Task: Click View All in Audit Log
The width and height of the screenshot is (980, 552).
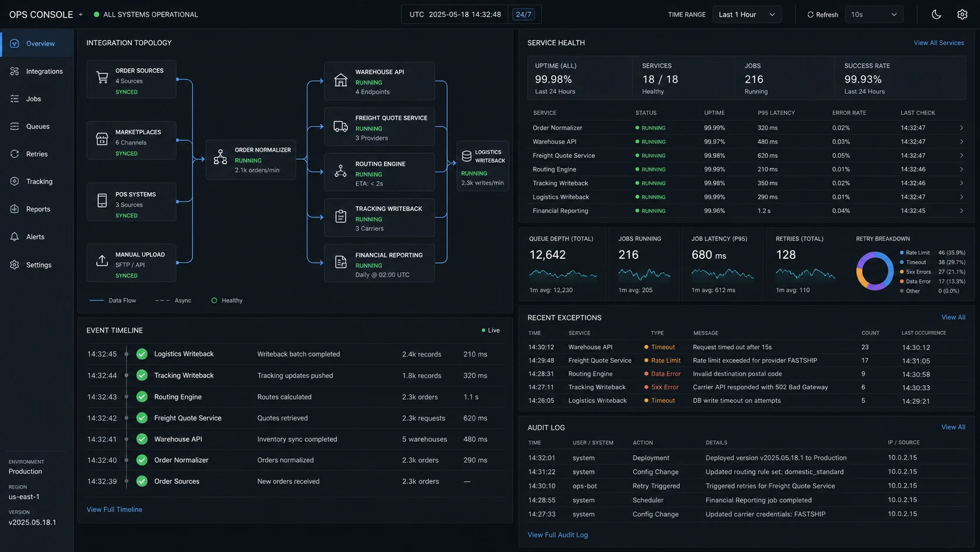Action: click(953, 427)
